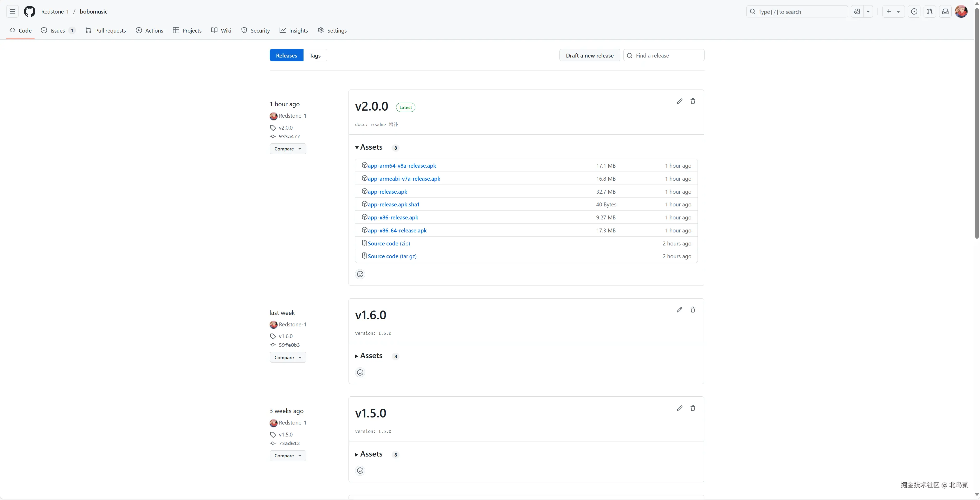The image size is (980, 500).
Task: Expand the v1.5.0 Assets section
Action: coord(369,454)
